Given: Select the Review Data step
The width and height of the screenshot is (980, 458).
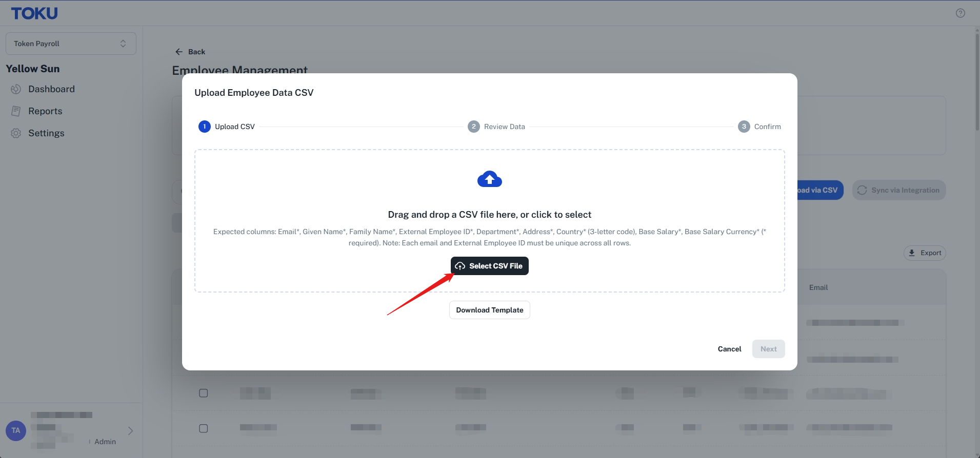Looking at the screenshot, I should 496,127.
